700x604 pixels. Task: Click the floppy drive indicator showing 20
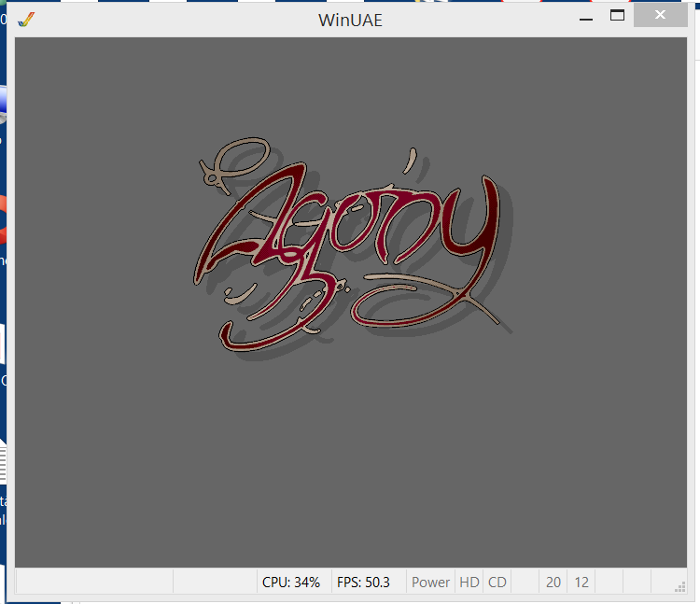pyautogui.click(x=553, y=582)
